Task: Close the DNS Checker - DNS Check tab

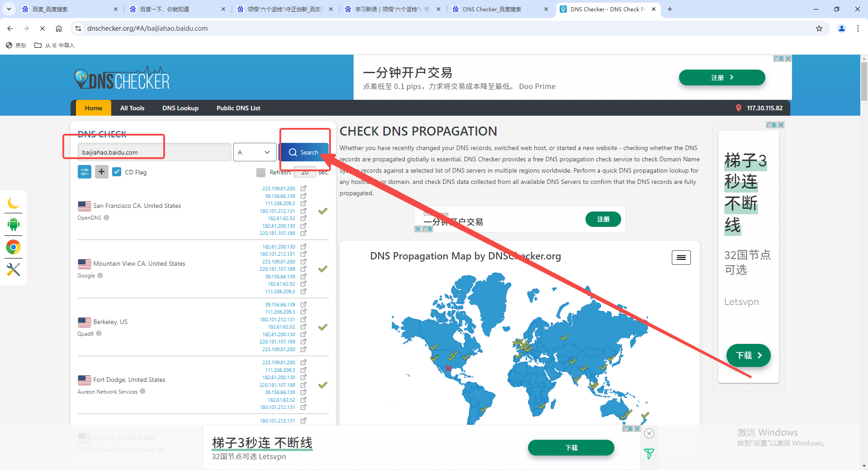Action: click(654, 9)
